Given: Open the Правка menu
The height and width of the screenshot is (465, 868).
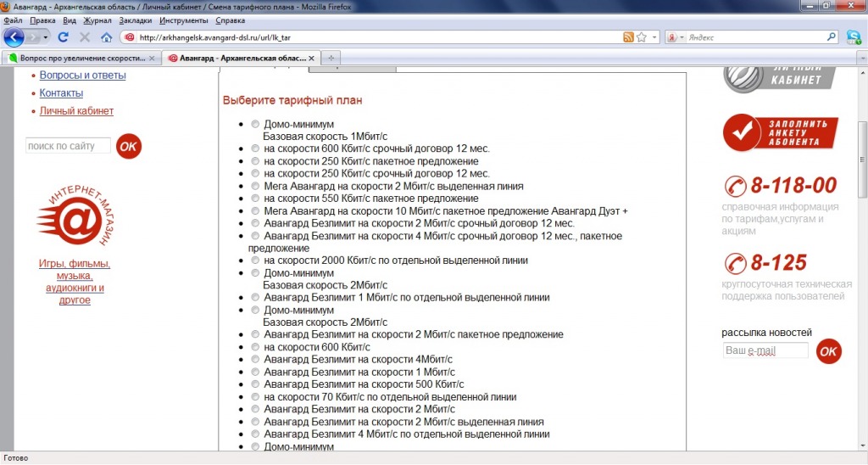Looking at the screenshot, I should [42, 20].
